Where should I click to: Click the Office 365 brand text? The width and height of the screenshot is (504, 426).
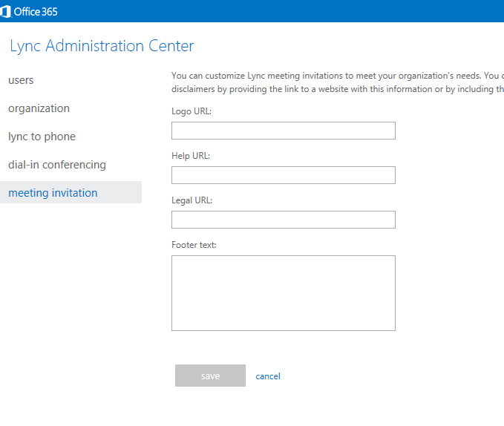click(36, 12)
